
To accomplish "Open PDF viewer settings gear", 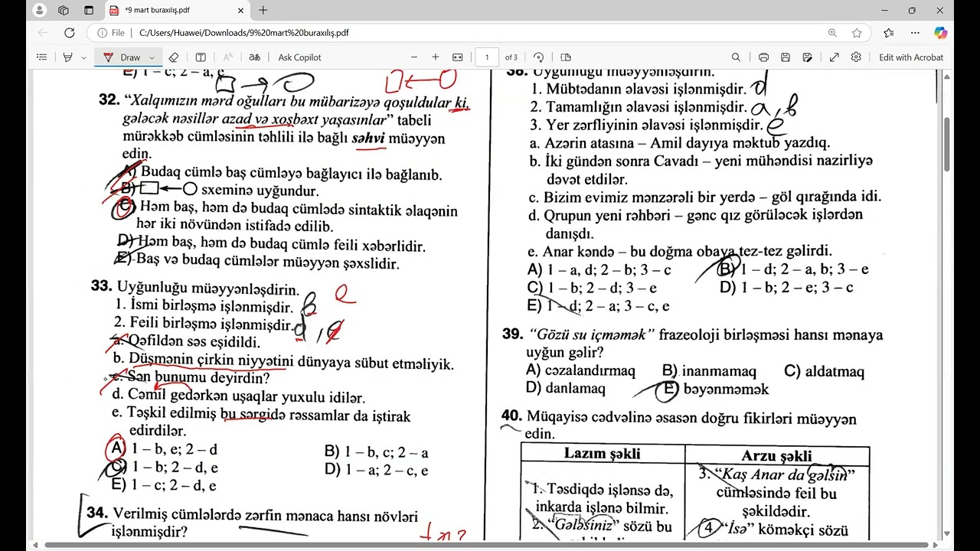I will [x=856, y=57].
